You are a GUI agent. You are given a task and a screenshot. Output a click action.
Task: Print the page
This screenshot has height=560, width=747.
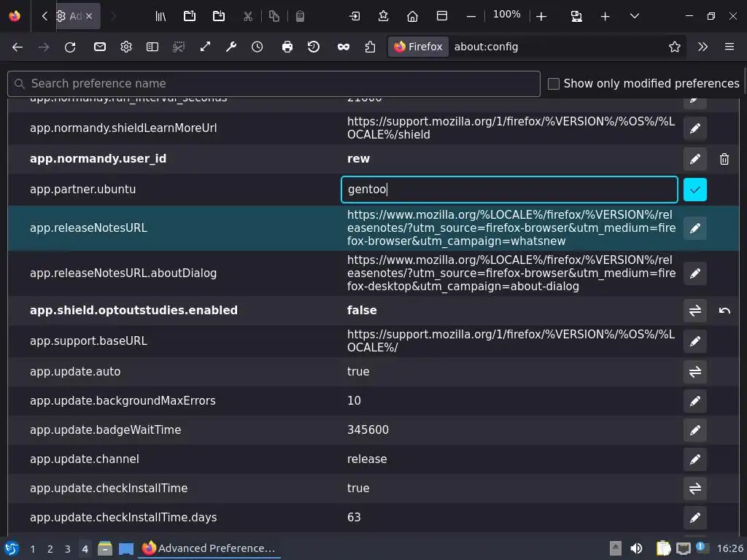287,47
